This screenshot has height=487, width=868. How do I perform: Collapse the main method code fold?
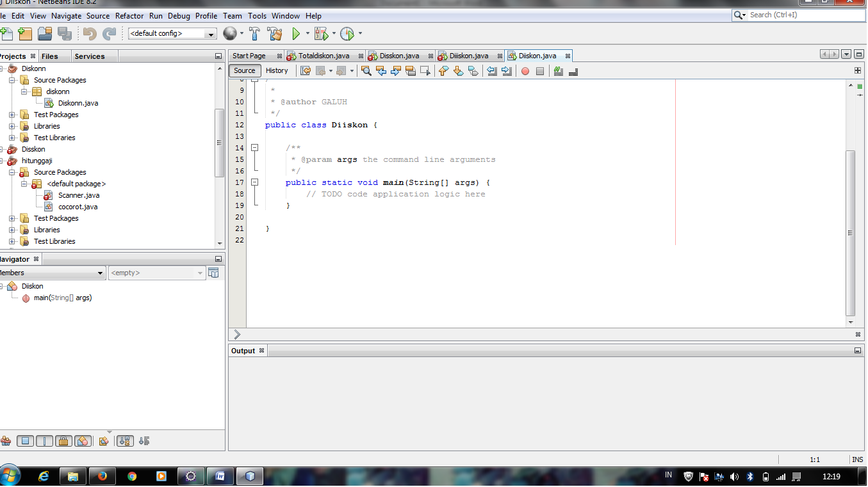(x=254, y=182)
